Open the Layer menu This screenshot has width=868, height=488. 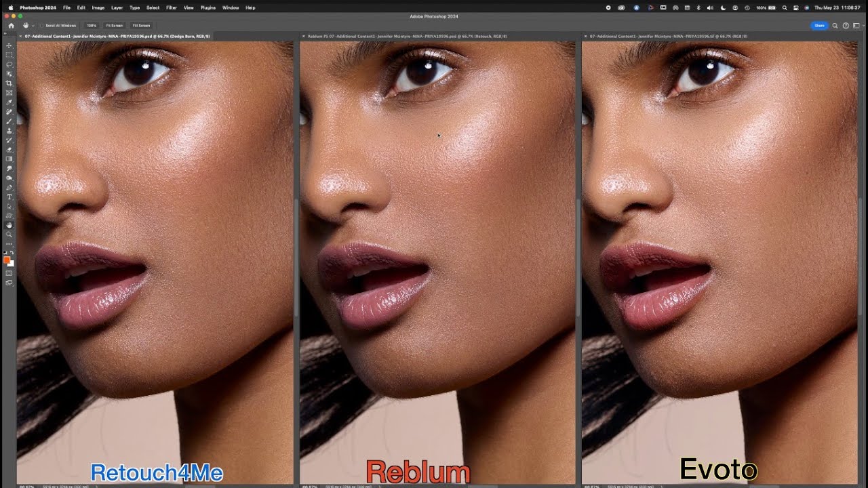[117, 7]
